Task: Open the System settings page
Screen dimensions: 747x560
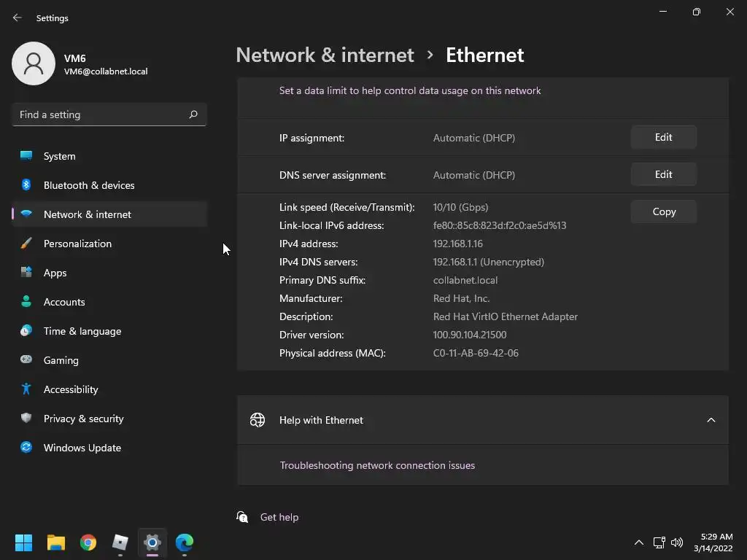Action: coord(59,156)
